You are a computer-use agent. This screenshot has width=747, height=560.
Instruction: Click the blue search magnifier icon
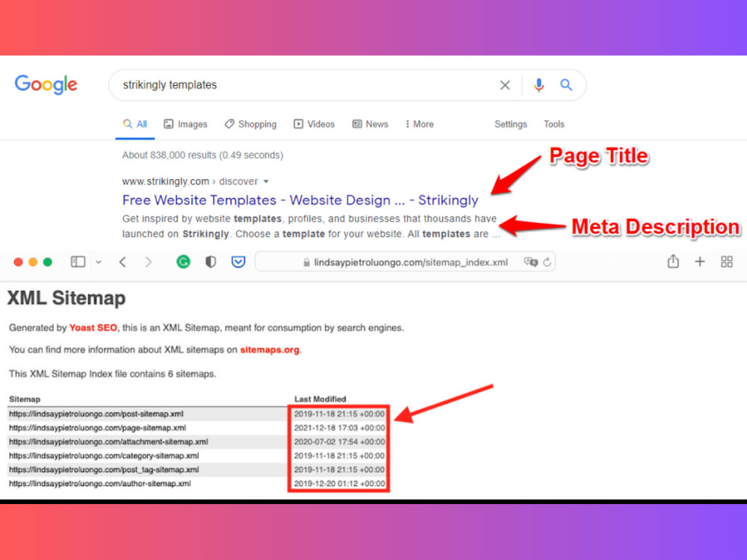[x=566, y=85]
